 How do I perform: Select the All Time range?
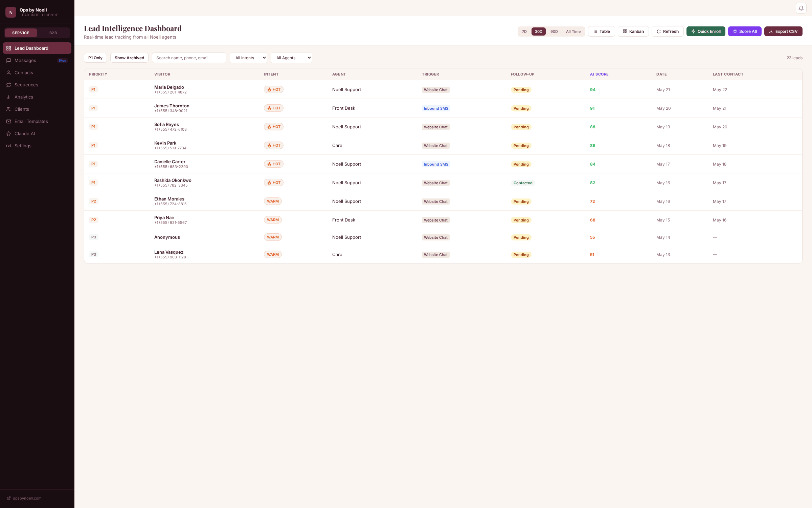pyautogui.click(x=573, y=31)
